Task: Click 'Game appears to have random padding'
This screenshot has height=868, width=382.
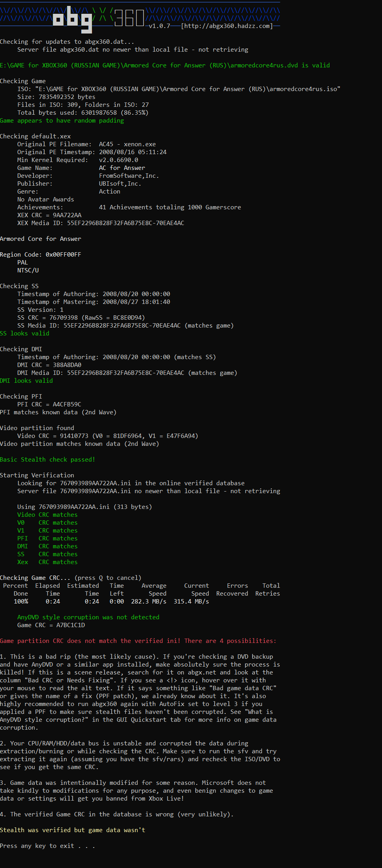Action: coord(62,121)
